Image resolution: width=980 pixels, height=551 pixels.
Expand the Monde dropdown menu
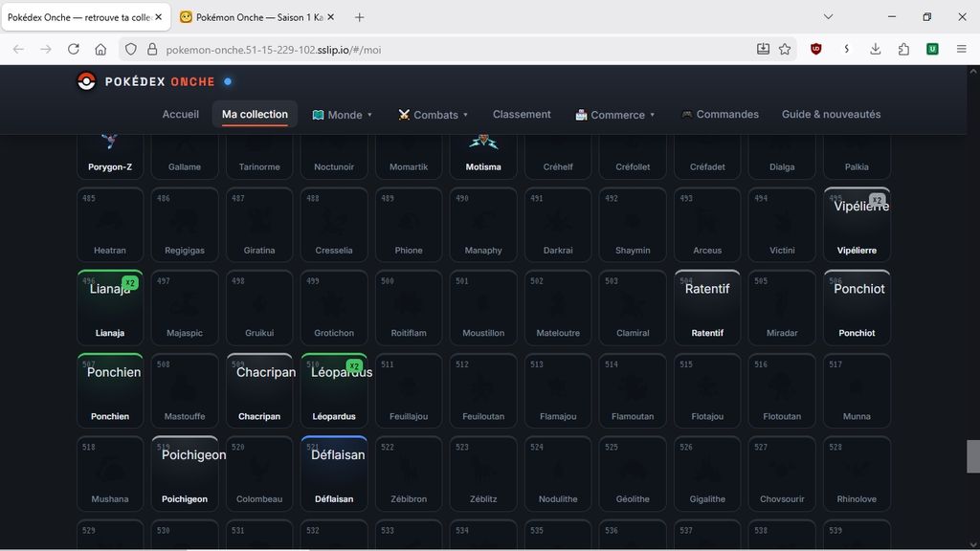pyautogui.click(x=343, y=115)
